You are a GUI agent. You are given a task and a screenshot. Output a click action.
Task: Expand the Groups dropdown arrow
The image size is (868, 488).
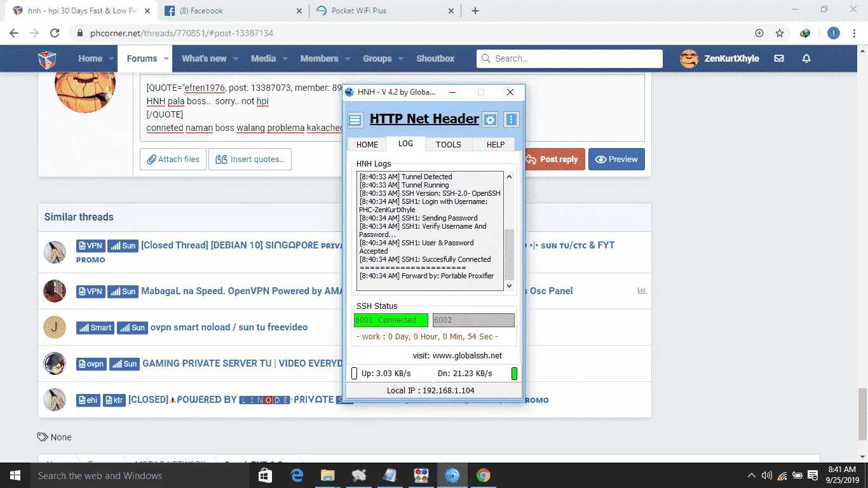click(401, 58)
